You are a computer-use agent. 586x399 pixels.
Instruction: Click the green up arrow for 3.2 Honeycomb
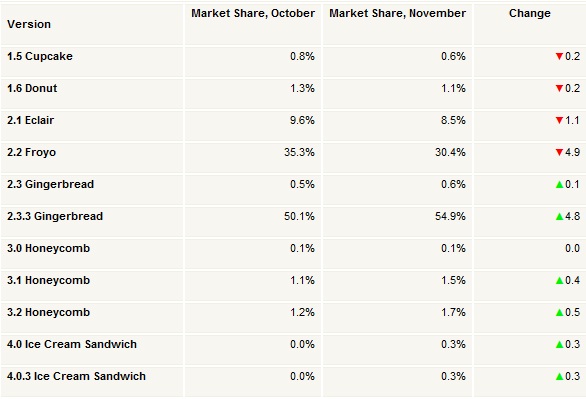click(x=559, y=312)
